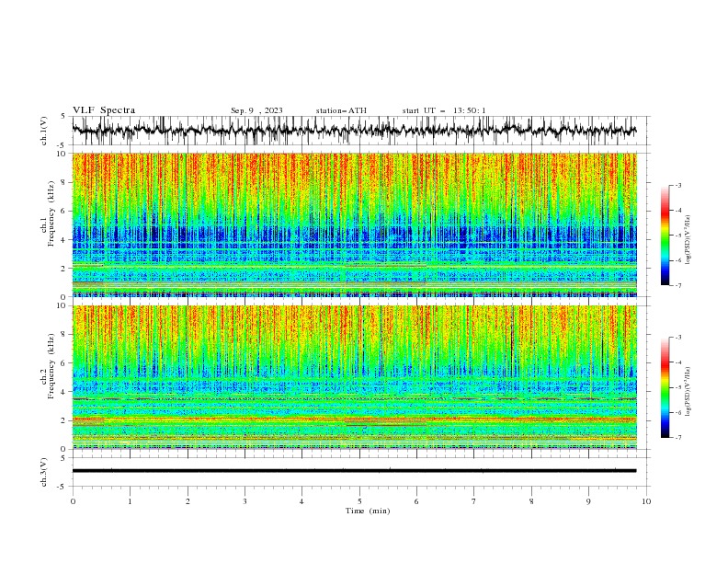Click time axis tick label "1"

click(x=130, y=501)
